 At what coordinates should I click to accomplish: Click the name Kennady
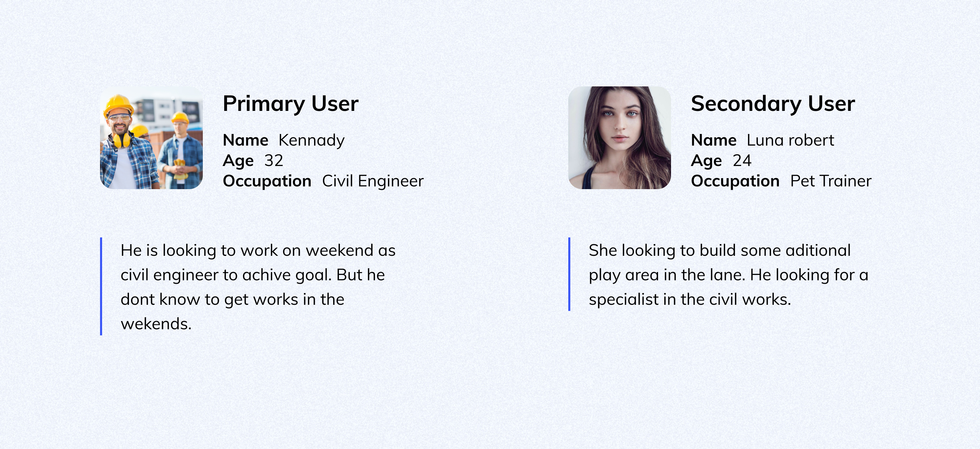tap(311, 140)
